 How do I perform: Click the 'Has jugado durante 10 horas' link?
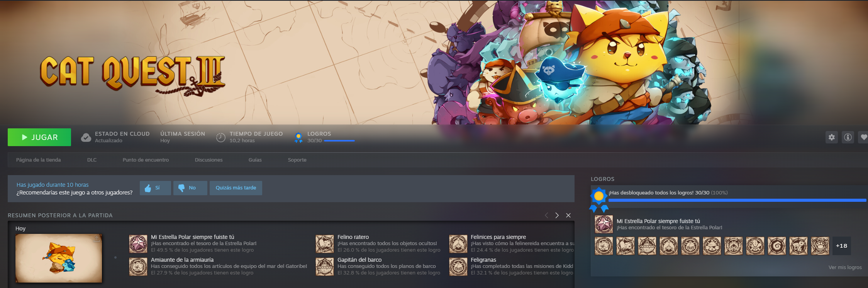coord(53,185)
